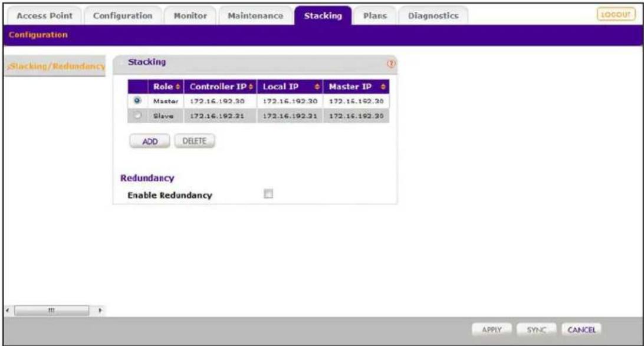Click the Stacking panel header title

point(147,62)
